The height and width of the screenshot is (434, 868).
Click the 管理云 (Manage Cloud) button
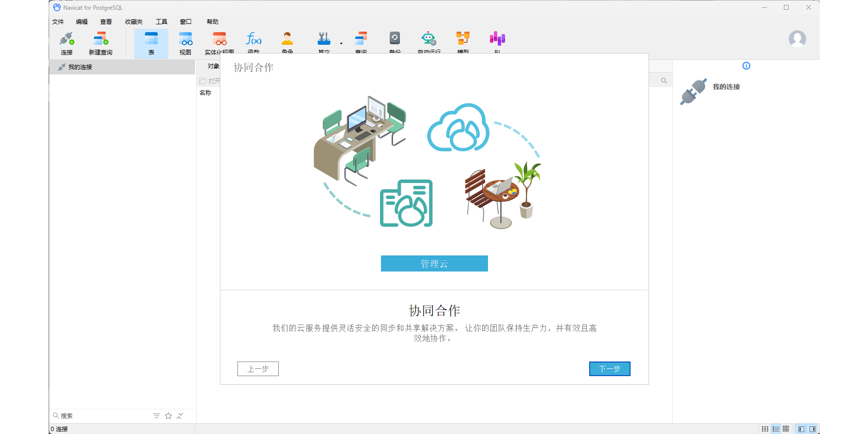pos(434,264)
